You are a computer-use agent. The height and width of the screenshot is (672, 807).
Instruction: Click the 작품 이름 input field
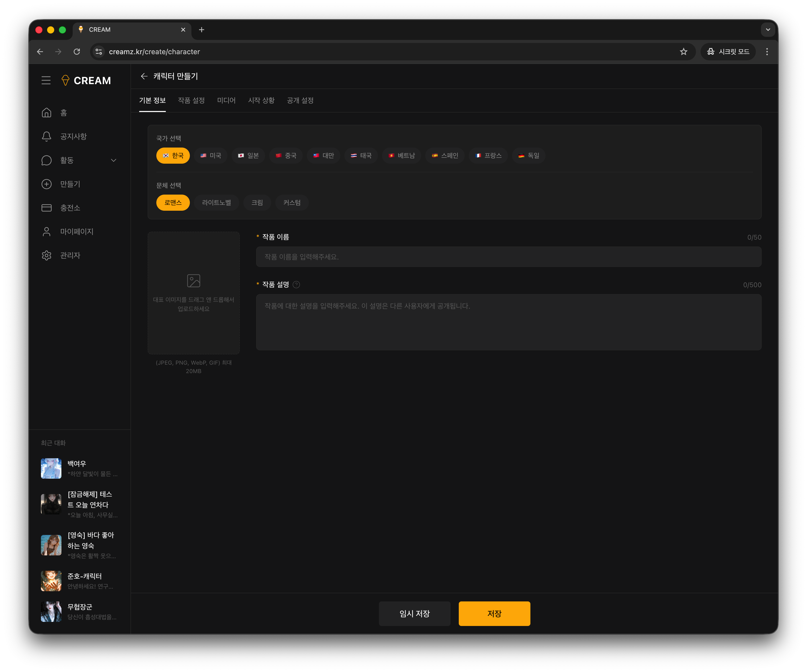(x=508, y=256)
